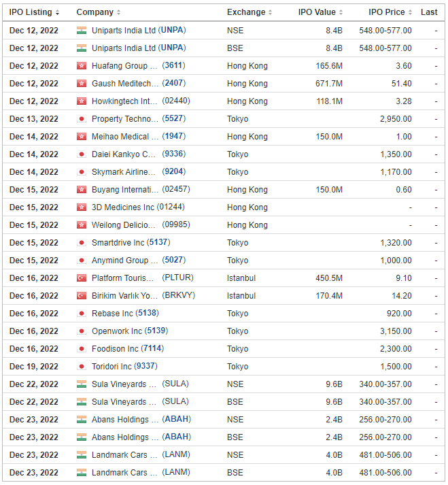Select the 3D Medicines Inc company name

(x=123, y=207)
